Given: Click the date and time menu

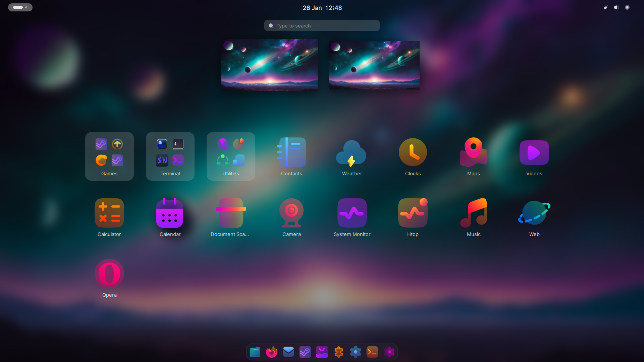Looking at the screenshot, I should tap(322, 8).
